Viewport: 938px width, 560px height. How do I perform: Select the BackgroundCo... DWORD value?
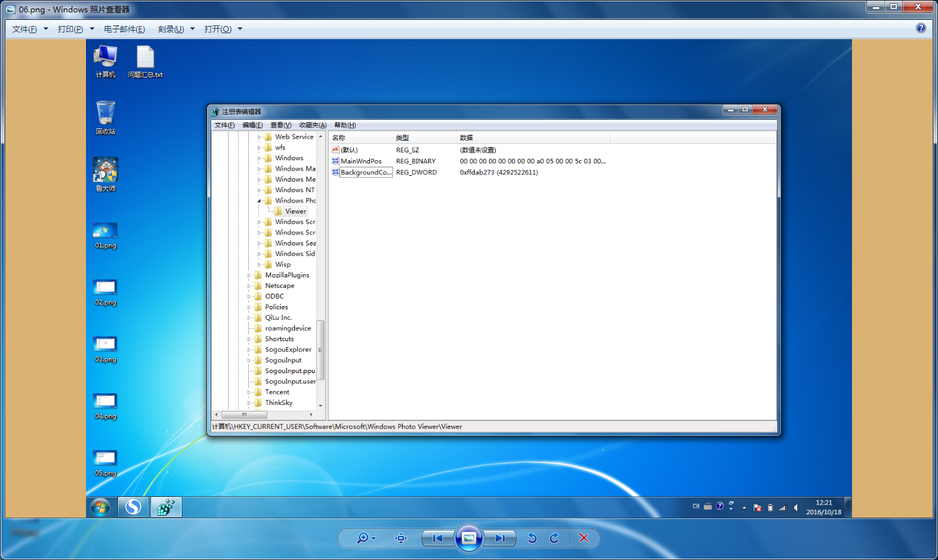(362, 173)
